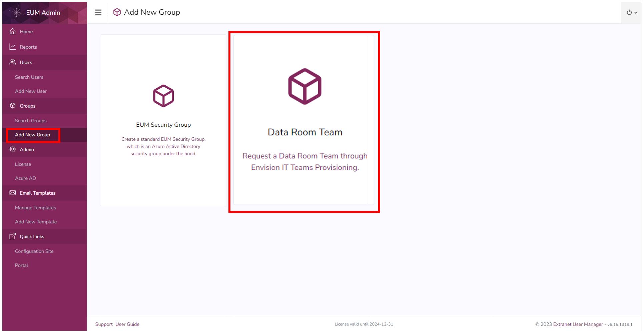The width and height of the screenshot is (644, 334).
Task: Collapse the Quick Links section
Action: [45, 236]
